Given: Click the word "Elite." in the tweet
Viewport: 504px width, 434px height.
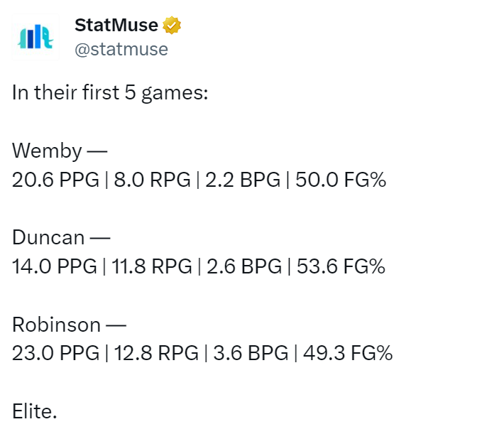Looking at the screenshot, I should coord(33,411).
